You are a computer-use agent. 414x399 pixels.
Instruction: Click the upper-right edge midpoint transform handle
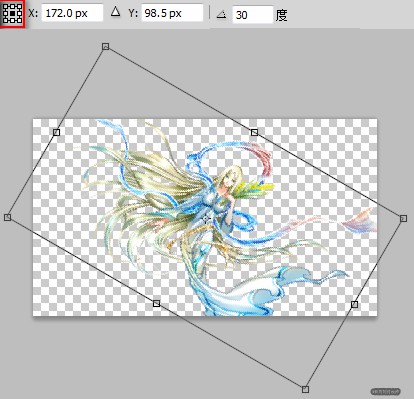254,132
